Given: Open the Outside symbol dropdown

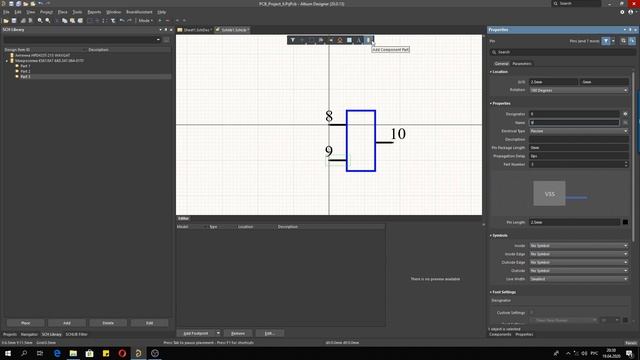Looking at the screenshot, I should click(x=579, y=271).
